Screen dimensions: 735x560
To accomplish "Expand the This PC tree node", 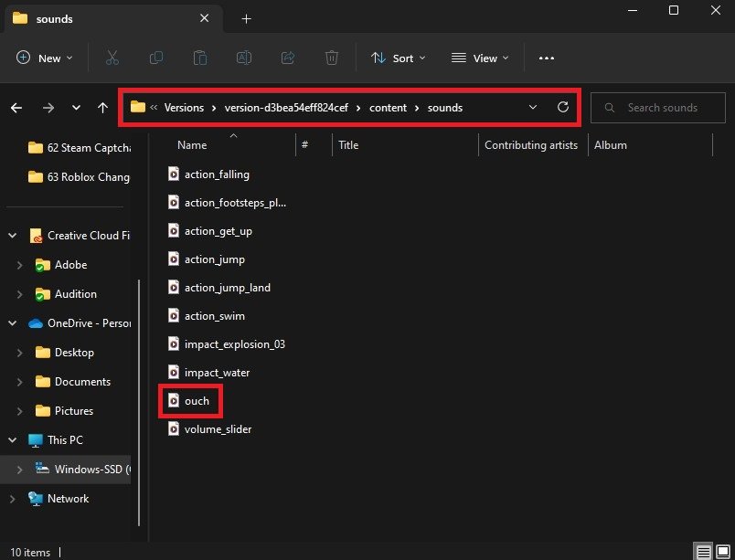I will click(x=13, y=440).
